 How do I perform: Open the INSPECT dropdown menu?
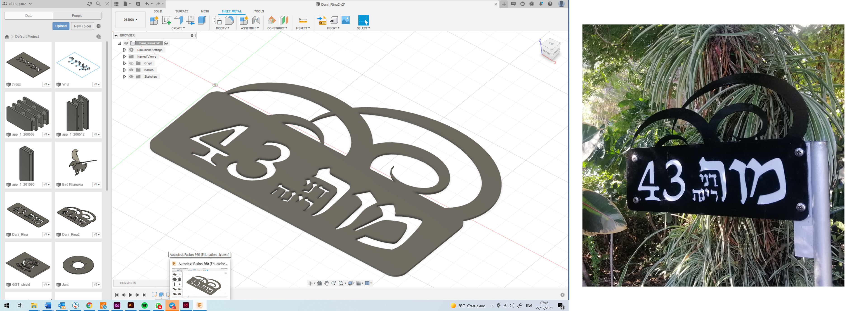point(303,28)
